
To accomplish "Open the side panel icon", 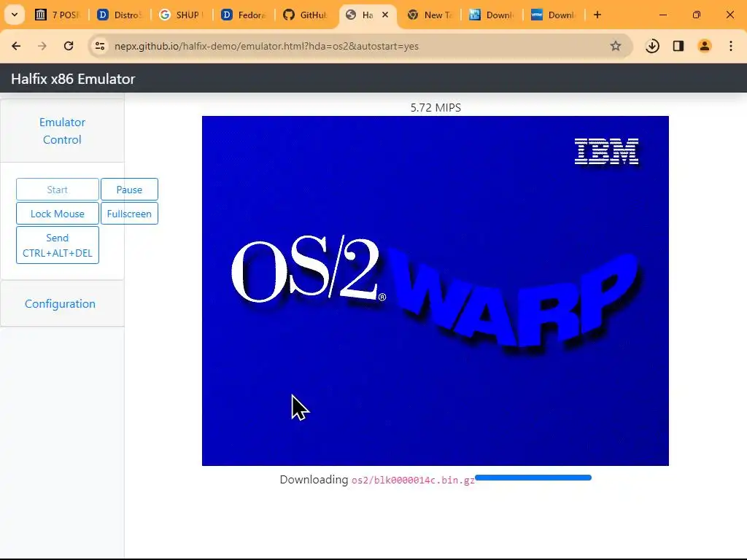I will pyautogui.click(x=678, y=46).
